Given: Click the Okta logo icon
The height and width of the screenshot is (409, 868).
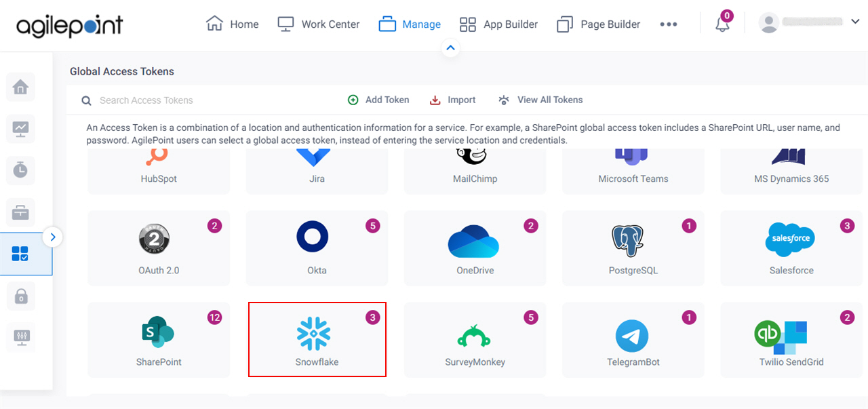Looking at the screenshot, I should click(313, 237).
